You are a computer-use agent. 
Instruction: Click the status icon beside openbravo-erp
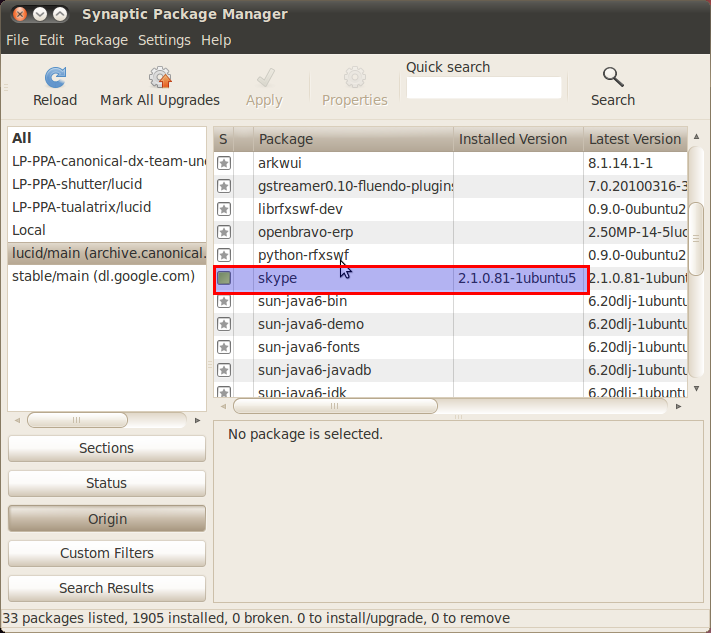click(224, 231)
